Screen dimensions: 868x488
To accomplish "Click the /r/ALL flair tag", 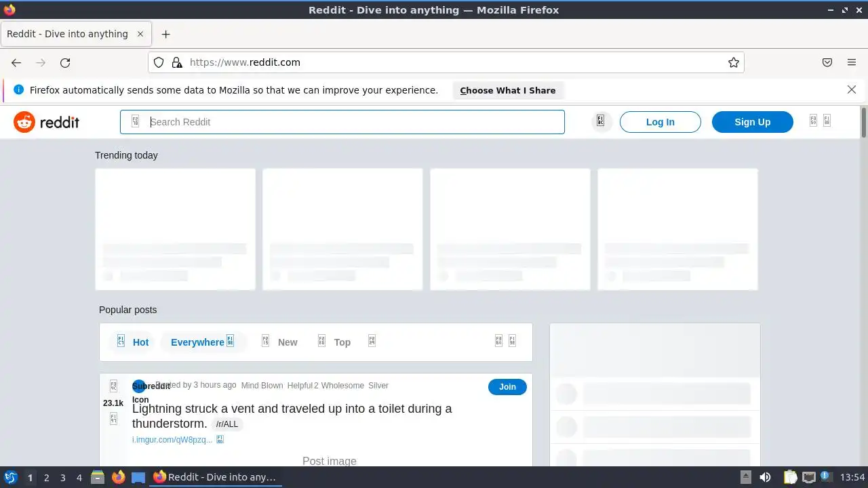I will [x=227, y=424].
